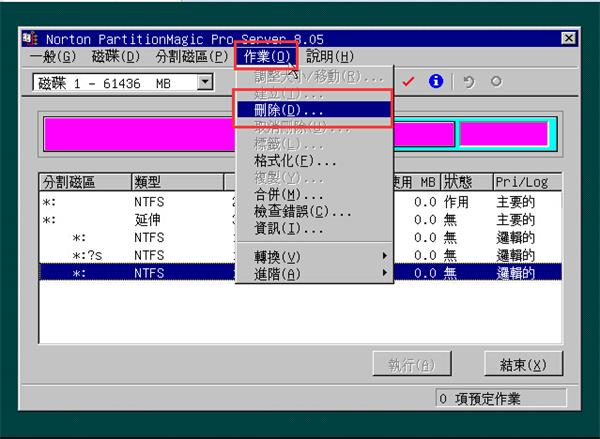Select the large magenta first partition block
The image size is (600, 439).
coord(140,134)
